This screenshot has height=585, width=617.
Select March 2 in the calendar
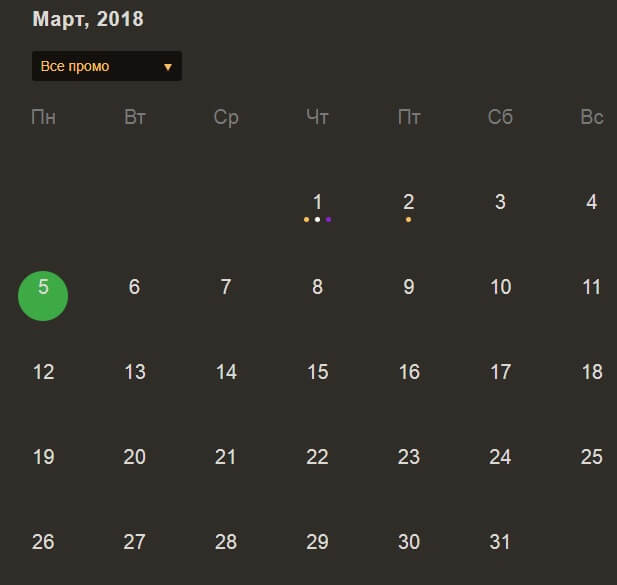click(x=408, y=202)
